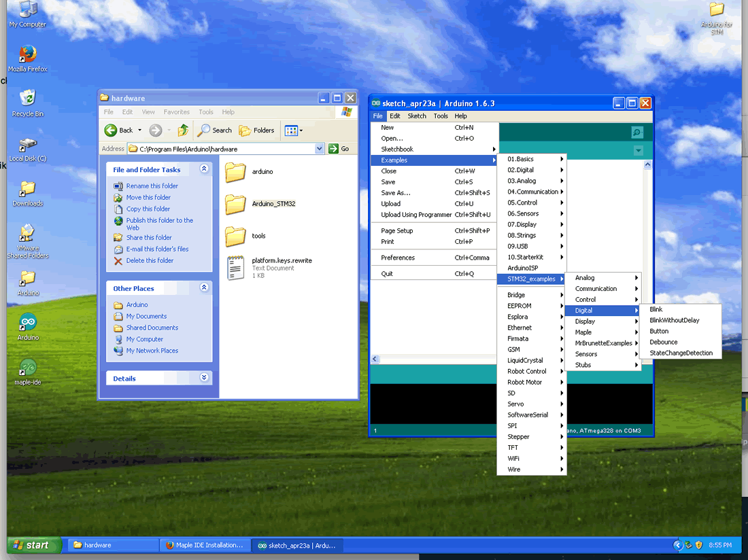Click Move this folder link

pos(148,197)
